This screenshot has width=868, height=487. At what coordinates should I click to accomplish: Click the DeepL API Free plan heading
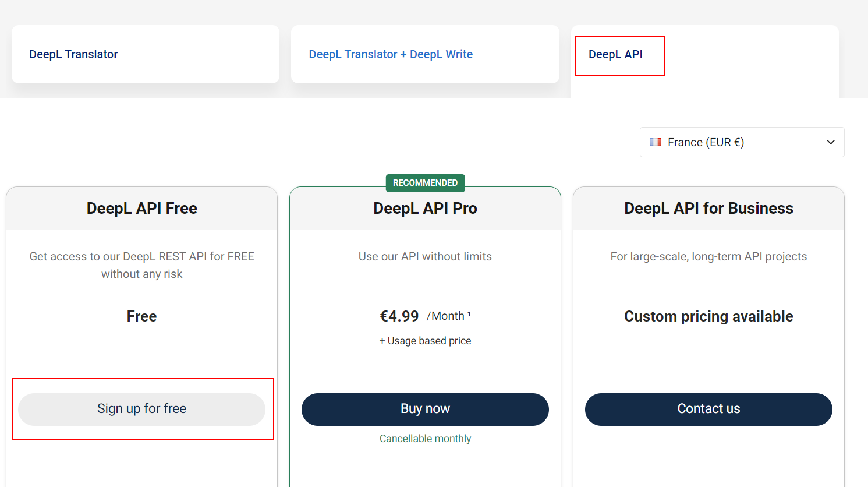pos(141,209)
